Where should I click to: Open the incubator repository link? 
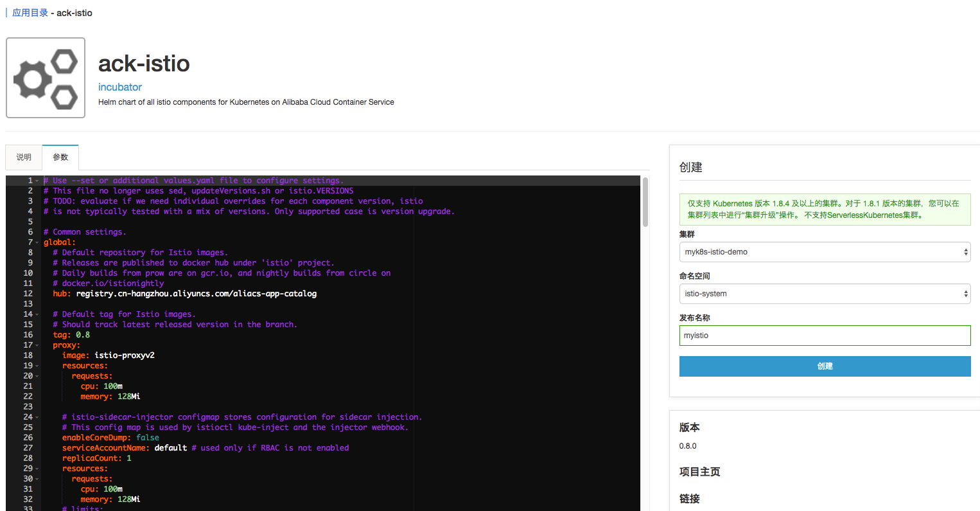point(120,87)
